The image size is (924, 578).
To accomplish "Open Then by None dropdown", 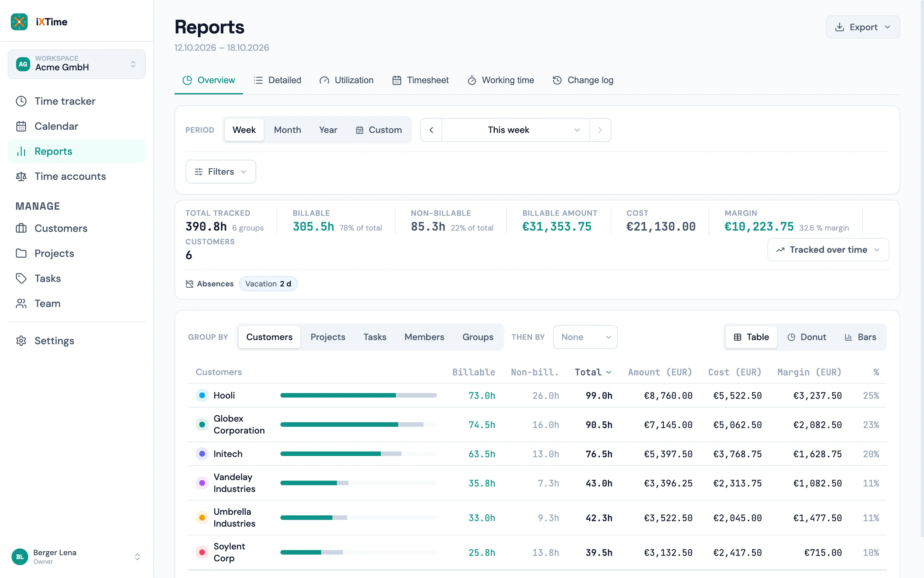I will tap(585, 337).
